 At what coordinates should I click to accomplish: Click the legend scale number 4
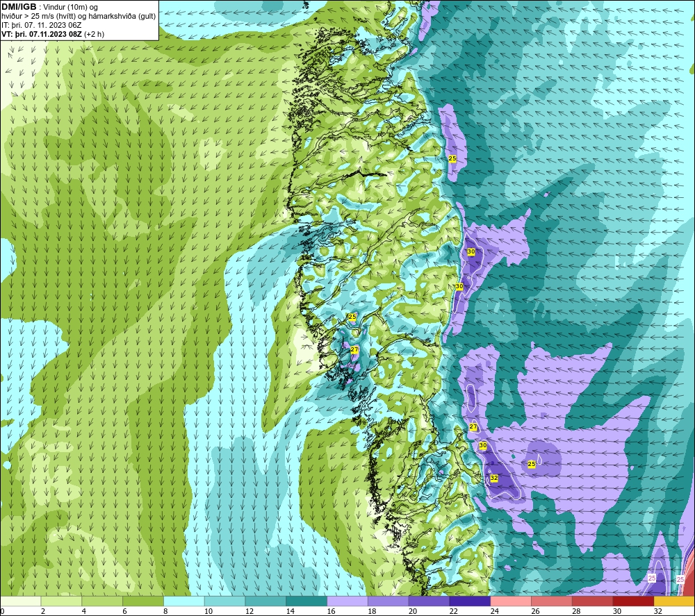(84, 611)
